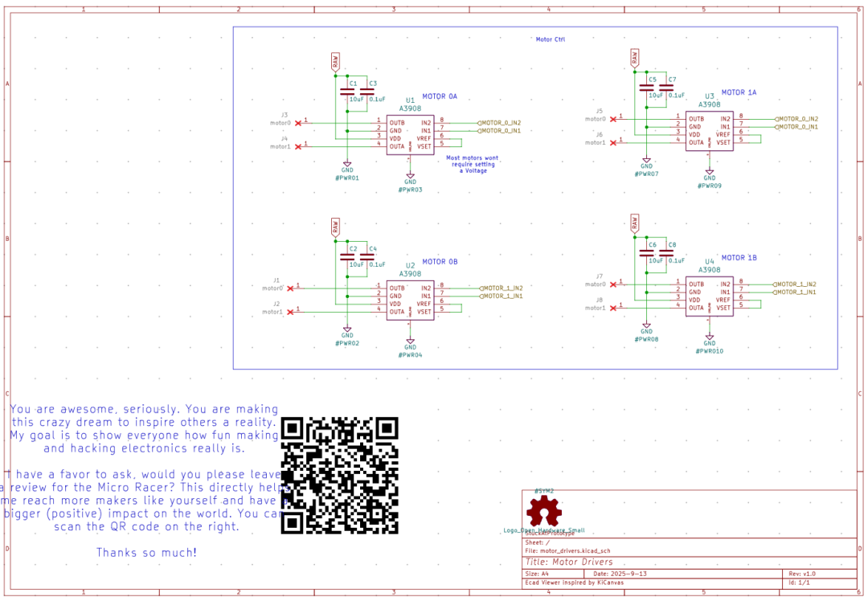Click the 'Motor Ctrl' frame title
The height and width of the screenshot is (601, 868).
point(551,39)
